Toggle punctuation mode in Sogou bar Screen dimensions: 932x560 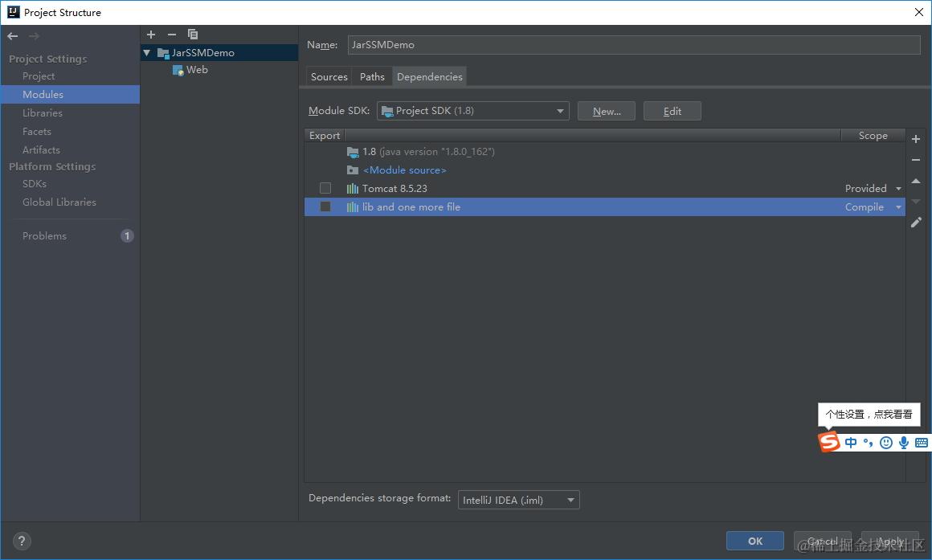[x=869, y=442]
